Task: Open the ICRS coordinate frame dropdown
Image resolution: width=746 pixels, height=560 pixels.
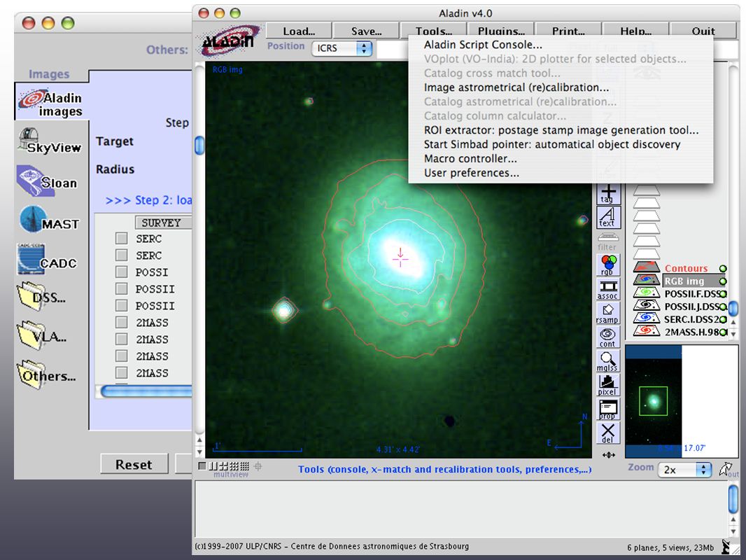Action: [x=342, y=48]
